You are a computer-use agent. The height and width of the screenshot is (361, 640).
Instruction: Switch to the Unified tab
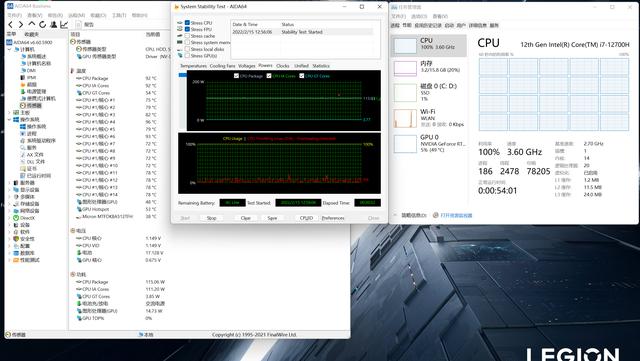point(301,66)
